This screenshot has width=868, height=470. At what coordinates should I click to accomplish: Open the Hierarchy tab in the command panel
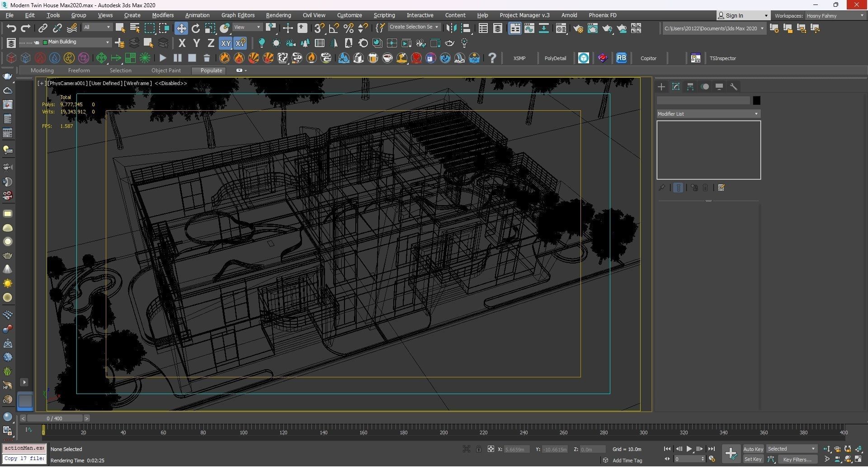690,87
